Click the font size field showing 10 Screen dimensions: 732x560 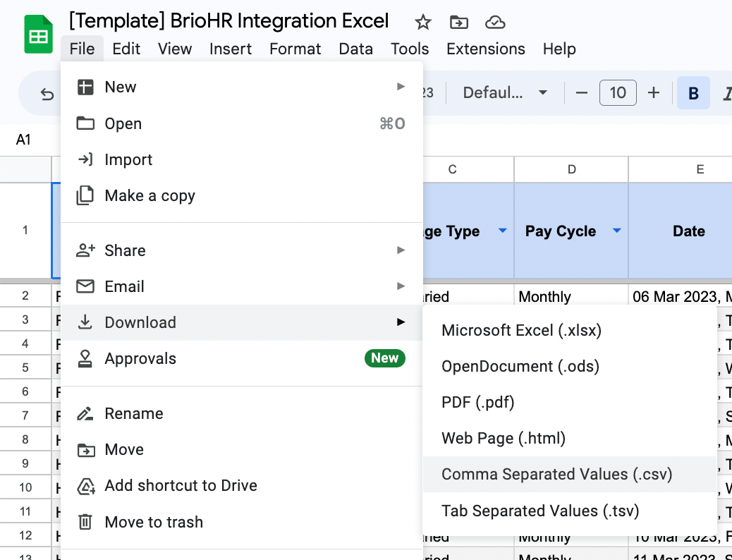(x=618, y=92)
